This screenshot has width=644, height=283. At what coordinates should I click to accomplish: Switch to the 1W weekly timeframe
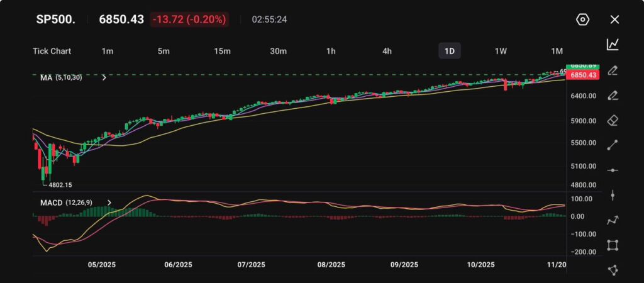[x=501, y=51]
